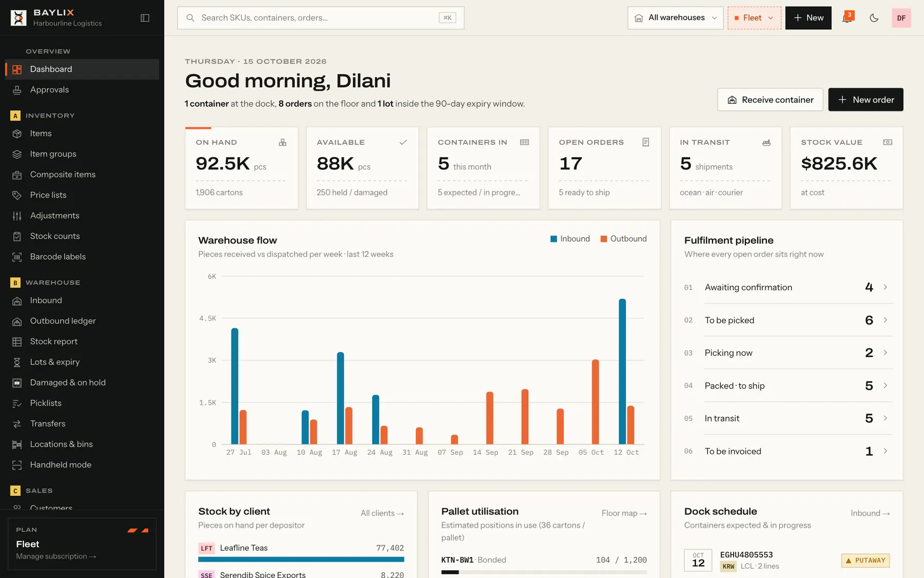
Task: Toggle the Inbound legend swatch
Action: (553, 239)
